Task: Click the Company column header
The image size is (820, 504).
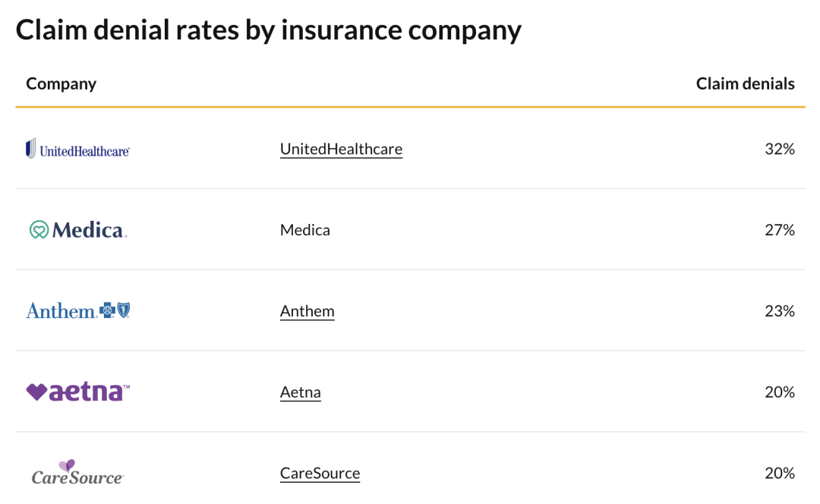Action: click(x=61, y=83)
